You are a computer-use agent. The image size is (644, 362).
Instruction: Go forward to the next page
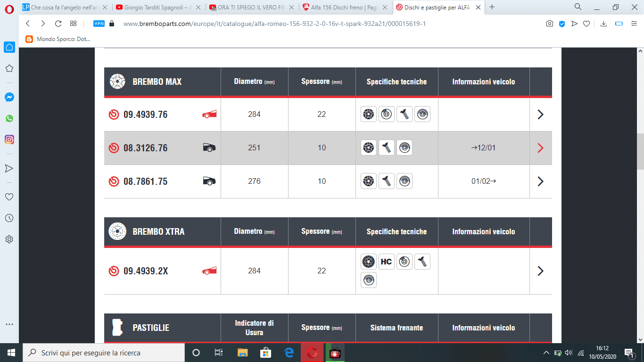click(x=43, y=24)
